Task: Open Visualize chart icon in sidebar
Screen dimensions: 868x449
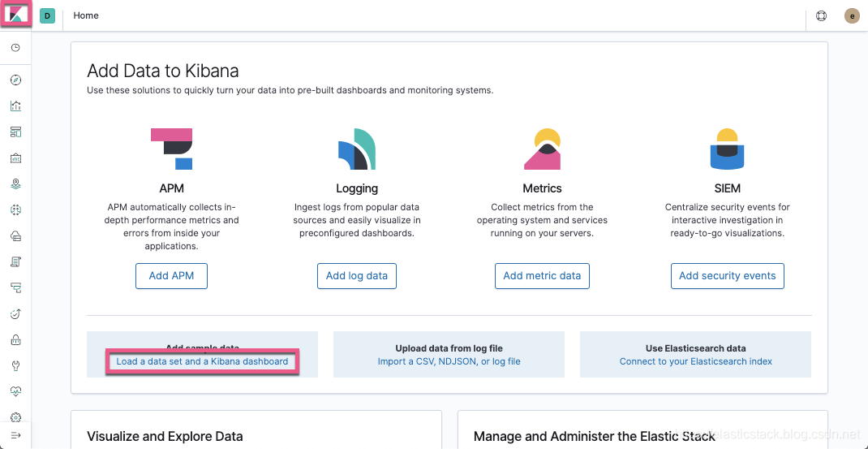Action: coord(15,106)
